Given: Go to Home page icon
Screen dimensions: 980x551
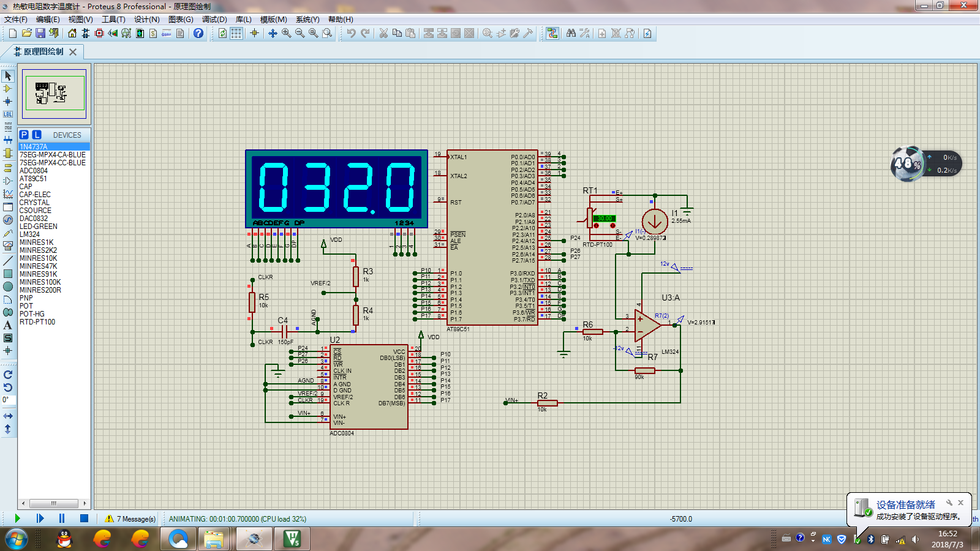Looking at the screenshot, I should pyautogui.click(x=72, y=33).
